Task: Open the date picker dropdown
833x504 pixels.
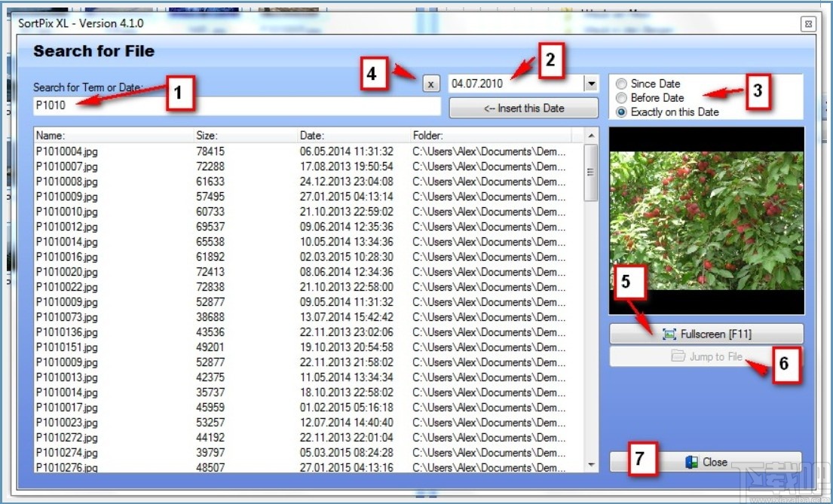Action: click(591, 84)
